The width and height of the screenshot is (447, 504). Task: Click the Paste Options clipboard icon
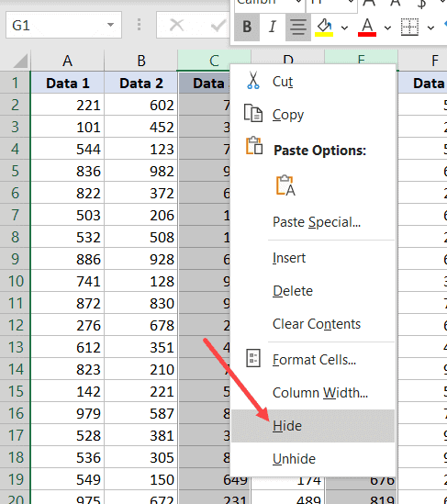point(254,146)
